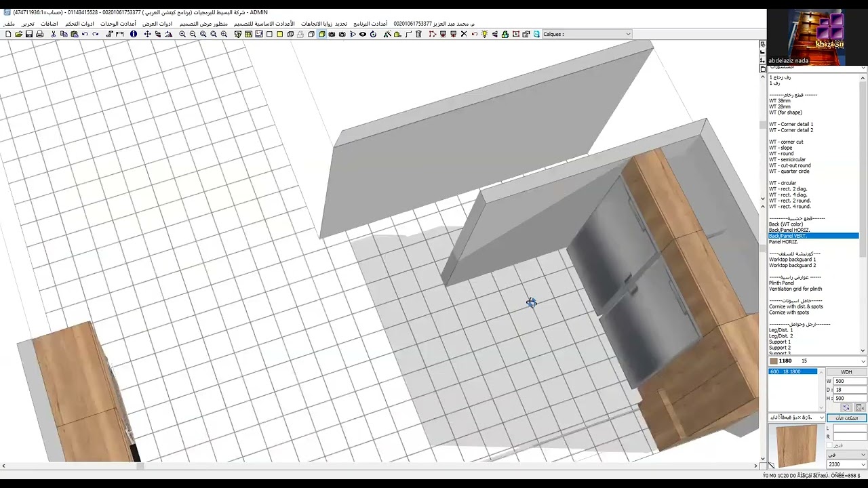
Task: Click the D depth input field
Action: 850,390
